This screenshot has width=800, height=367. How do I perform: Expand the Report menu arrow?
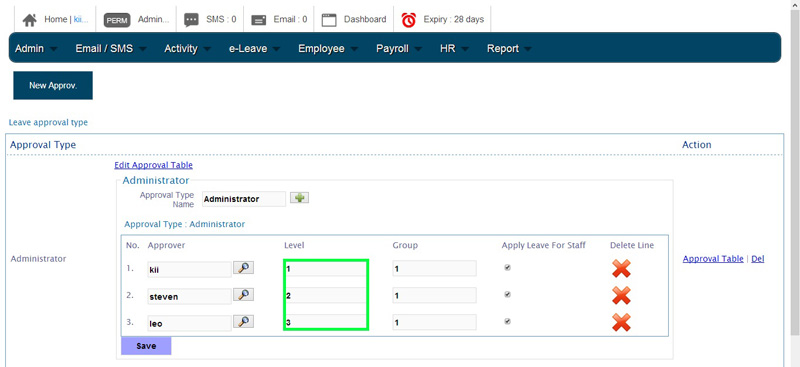coord(528,50)
